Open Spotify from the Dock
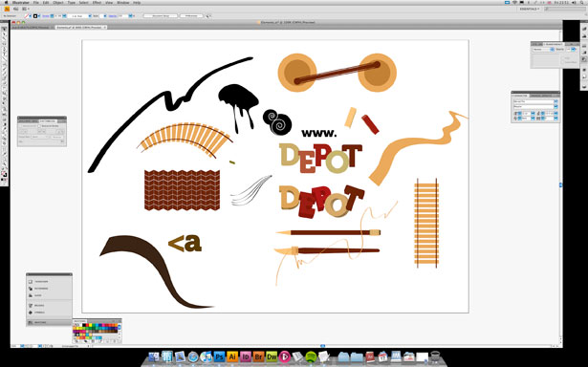 312,356
